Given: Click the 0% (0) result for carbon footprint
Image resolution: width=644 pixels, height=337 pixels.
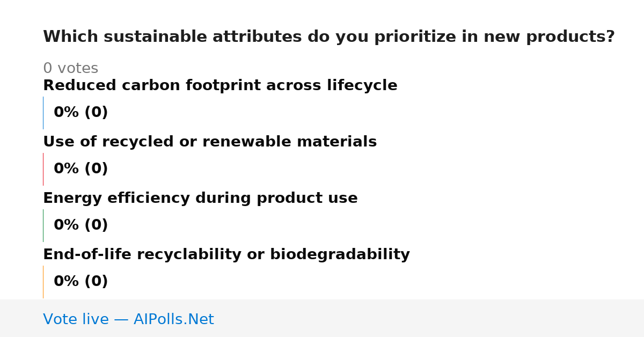Looking at the screenshot, I should tap(80, 113).
